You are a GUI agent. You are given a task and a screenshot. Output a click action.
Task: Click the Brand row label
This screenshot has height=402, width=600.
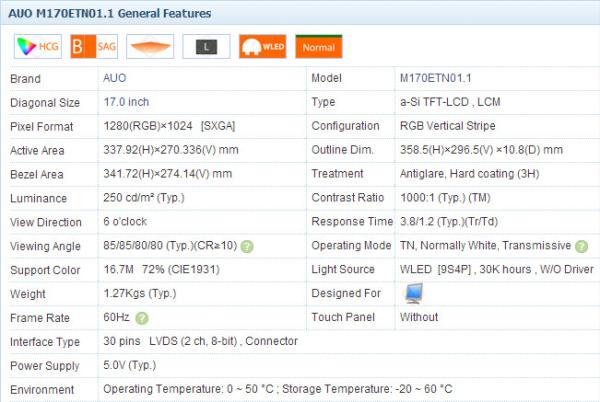(25, 79)
